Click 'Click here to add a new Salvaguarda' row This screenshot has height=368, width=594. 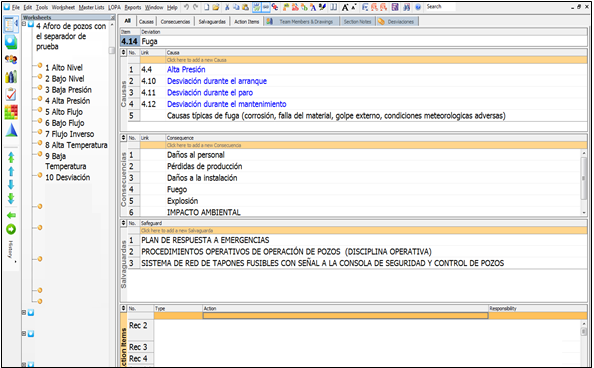click(364, 230)
